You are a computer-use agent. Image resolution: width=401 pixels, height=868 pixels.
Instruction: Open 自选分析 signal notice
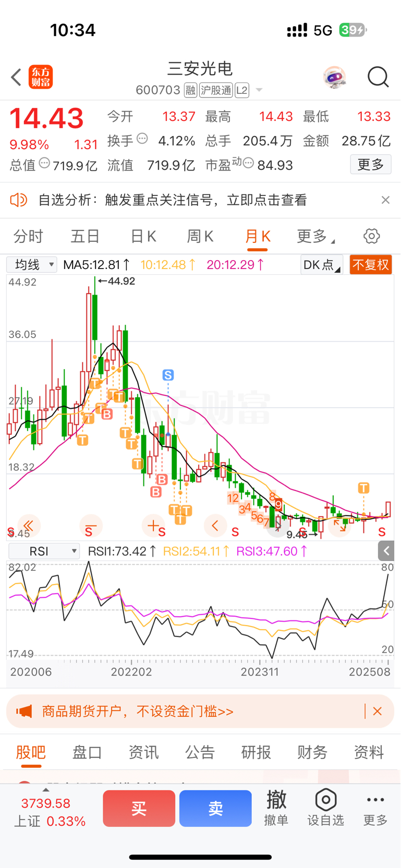tap(173, 200)
